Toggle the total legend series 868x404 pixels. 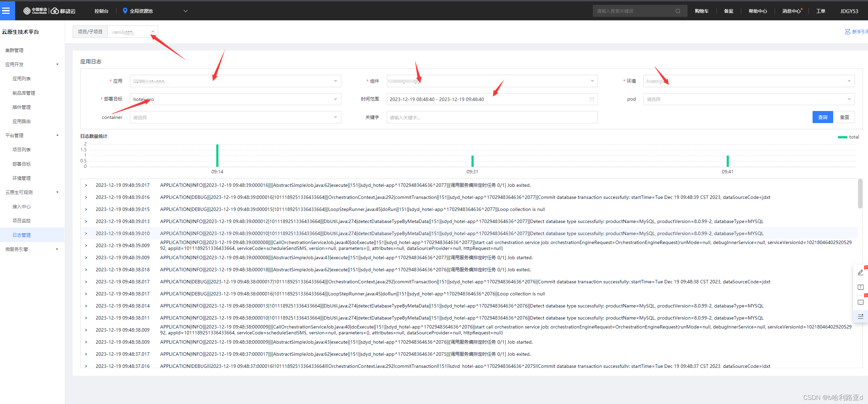[848, 137]
